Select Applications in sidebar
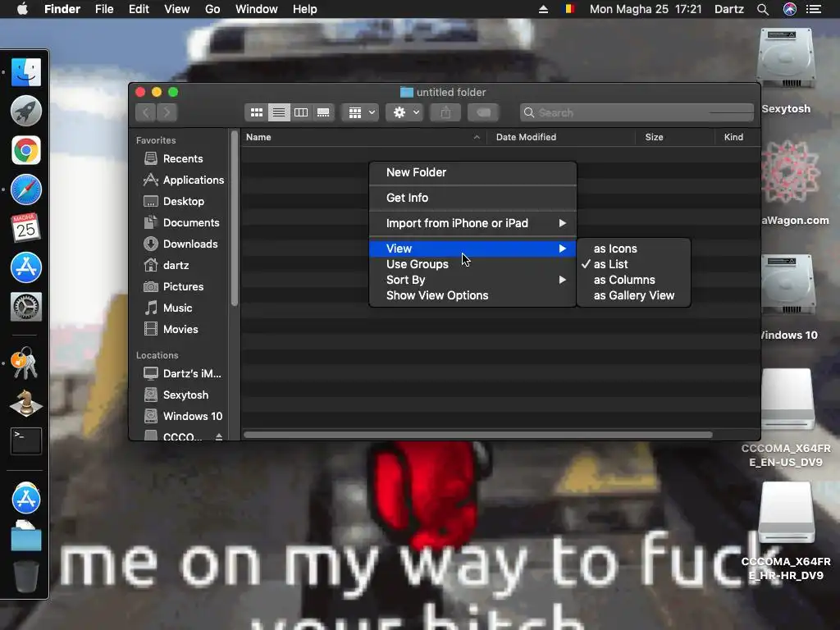The image size is (840, 630). (184, 180)
